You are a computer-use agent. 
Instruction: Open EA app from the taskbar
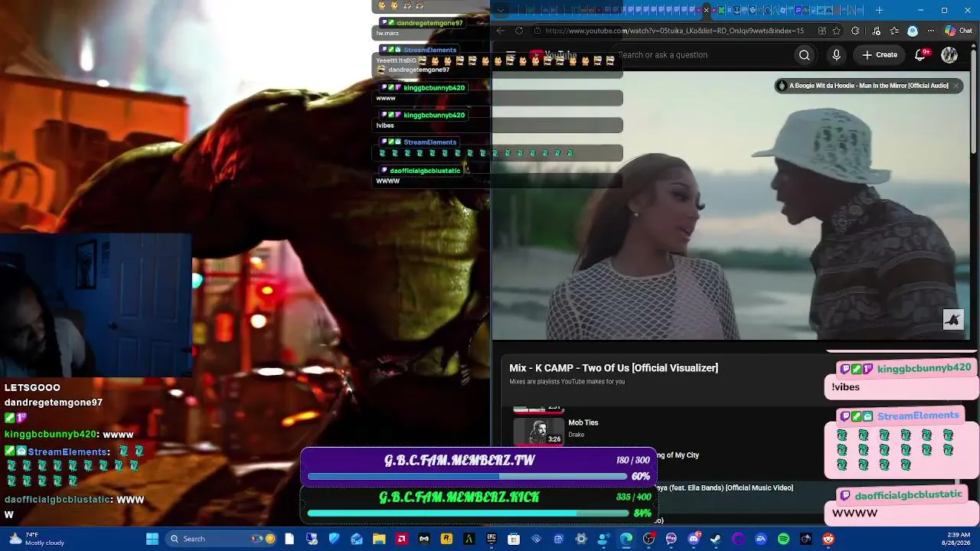(x=761, y=539)
